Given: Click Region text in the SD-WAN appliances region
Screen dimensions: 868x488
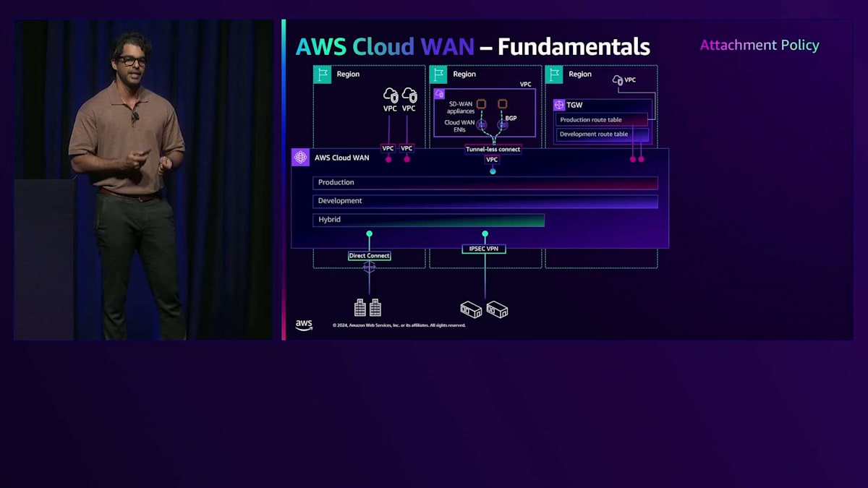Looking at the screenshot, I should click(x=464, y=74).
